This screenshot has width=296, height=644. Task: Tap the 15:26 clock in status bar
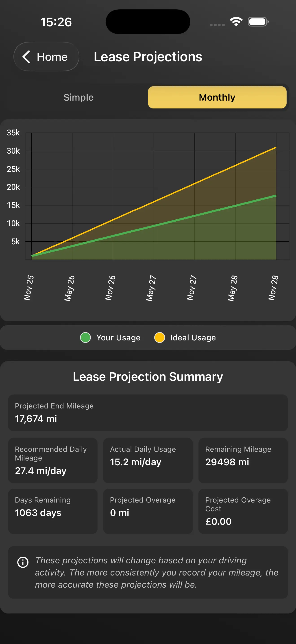[56, 22]
